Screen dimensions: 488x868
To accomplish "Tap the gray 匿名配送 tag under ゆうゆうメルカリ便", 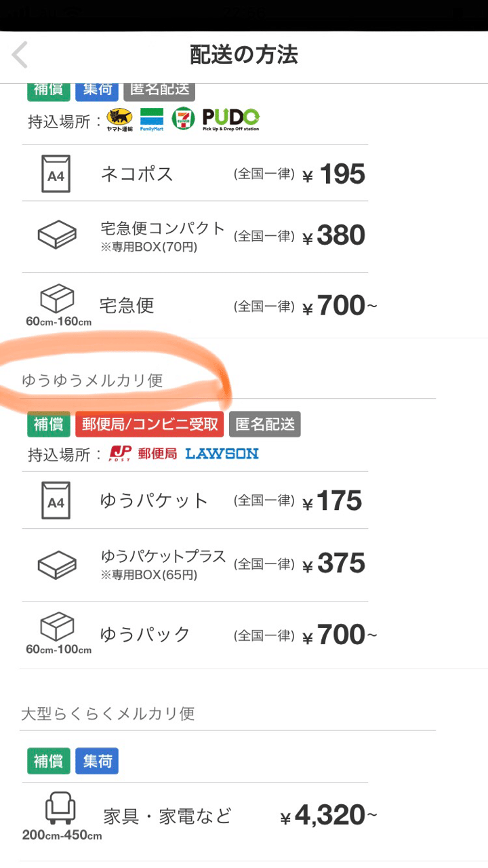I will click(265, 425).
